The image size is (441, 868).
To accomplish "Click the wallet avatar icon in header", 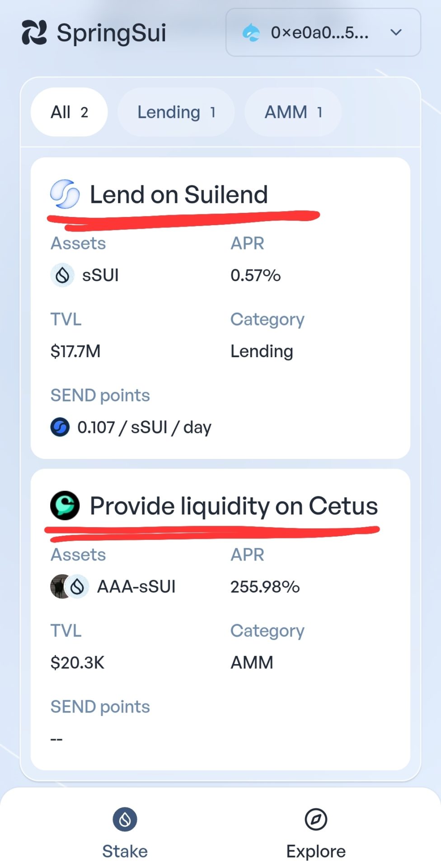I will coord(251,33).
